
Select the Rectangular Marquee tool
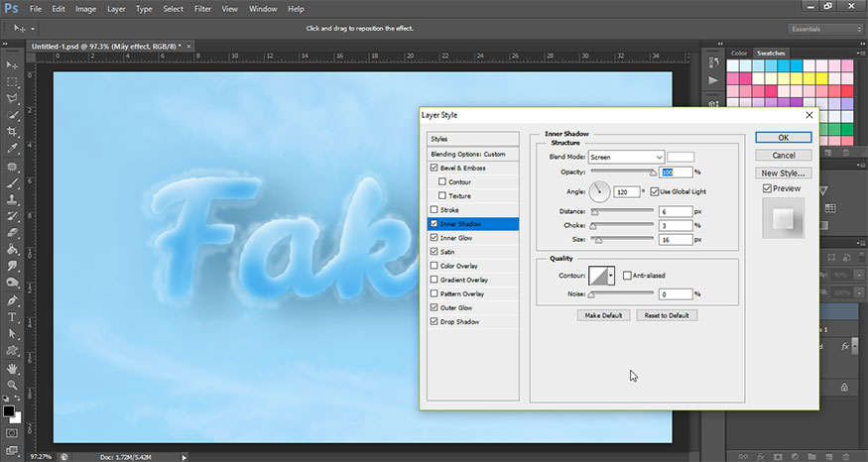coord(12,82)
